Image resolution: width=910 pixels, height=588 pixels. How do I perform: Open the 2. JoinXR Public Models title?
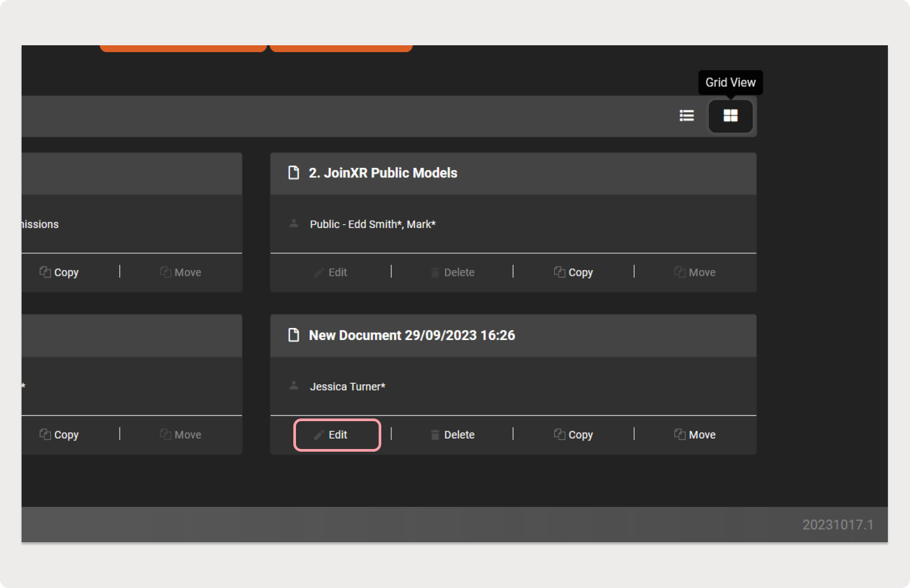click(x=383, y=173)
